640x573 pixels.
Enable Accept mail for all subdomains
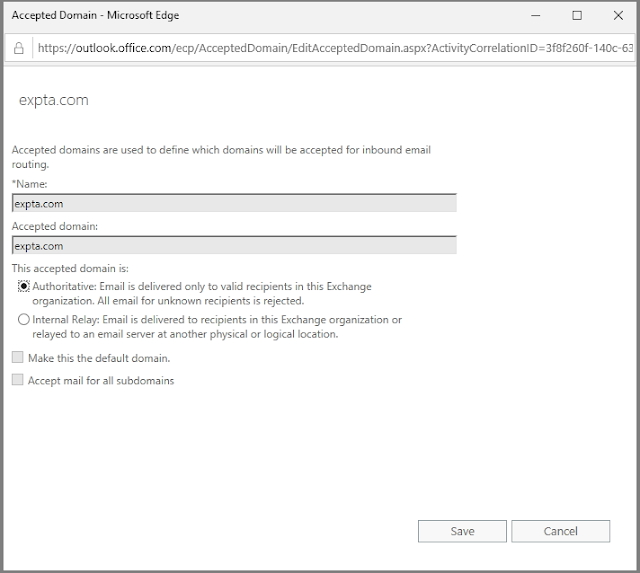(17, 380)
